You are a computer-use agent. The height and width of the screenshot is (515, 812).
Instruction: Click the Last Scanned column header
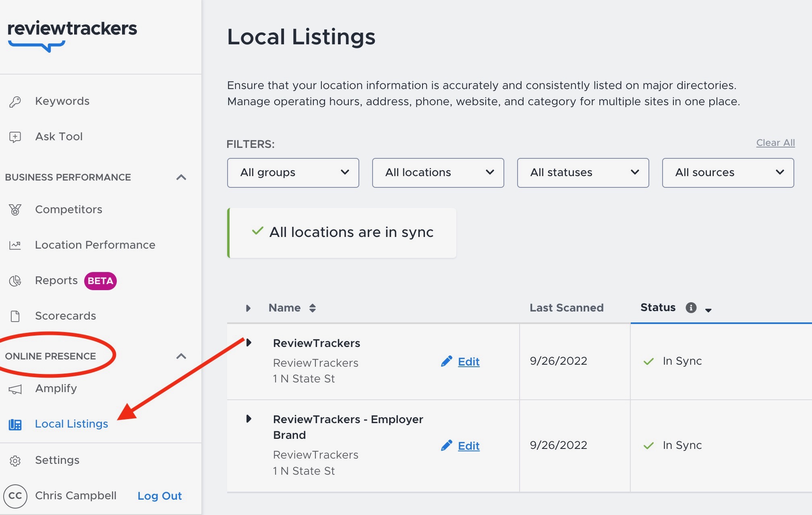(567, 308)
